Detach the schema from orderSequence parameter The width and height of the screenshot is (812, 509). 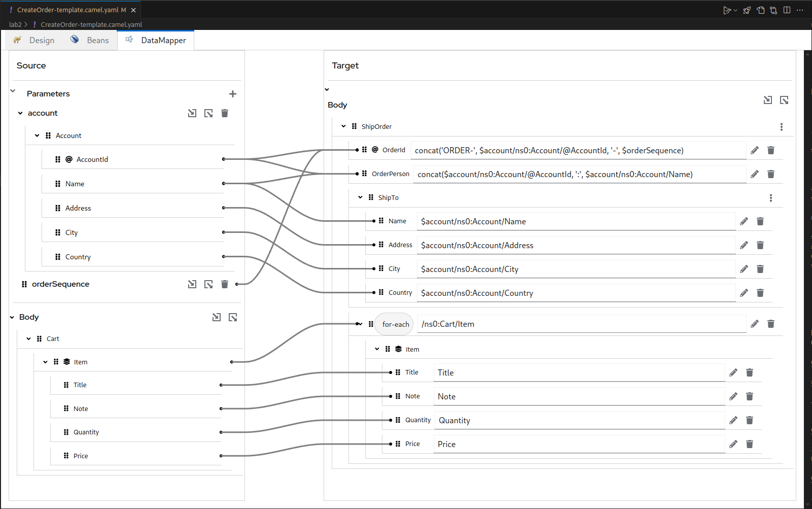(208, 284)
